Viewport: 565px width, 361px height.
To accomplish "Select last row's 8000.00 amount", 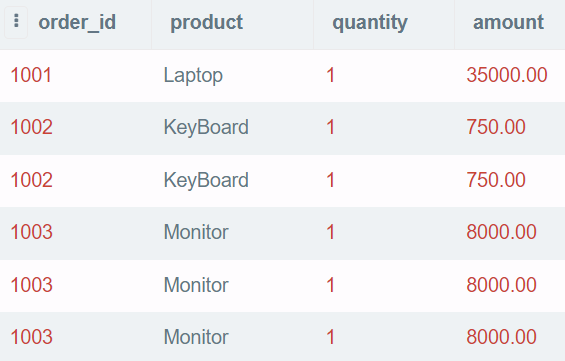I will [501, 337].
